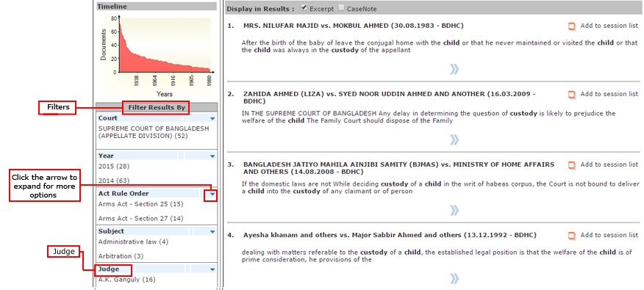This screenshot has height=290, width=644.
Task: Select the Court filter heading
Action: click(x=107, y=118)
